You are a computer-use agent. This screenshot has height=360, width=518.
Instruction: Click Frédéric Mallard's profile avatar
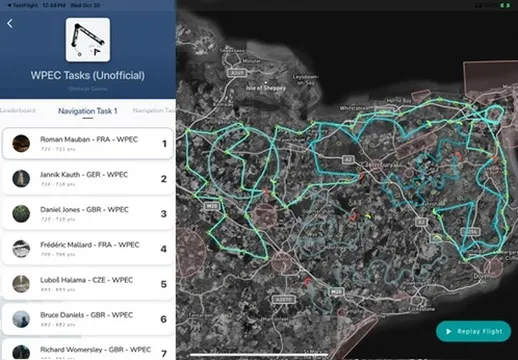[21, 249]
